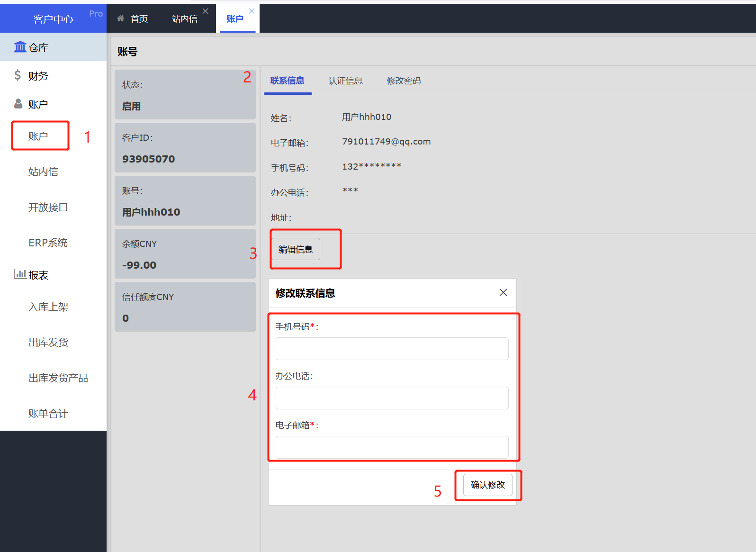Viewport: 756px width, 552px height.
Task: Click the 确认修改 button
Action: 487,485
